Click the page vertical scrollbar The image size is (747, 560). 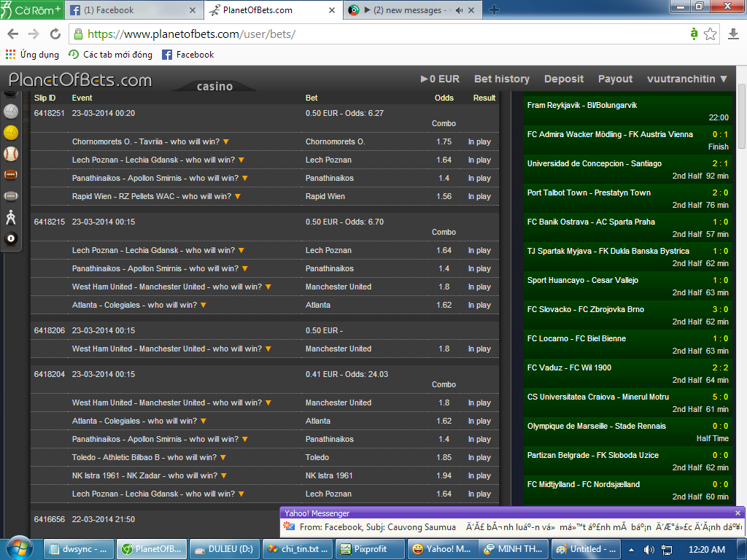[x=741, y=116]
